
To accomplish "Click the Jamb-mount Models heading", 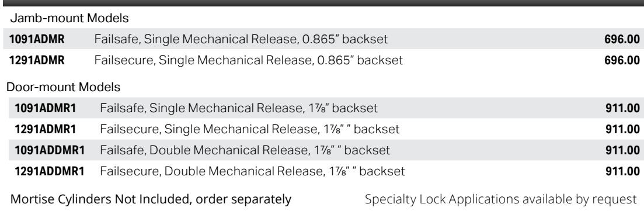I will [69, 19].
